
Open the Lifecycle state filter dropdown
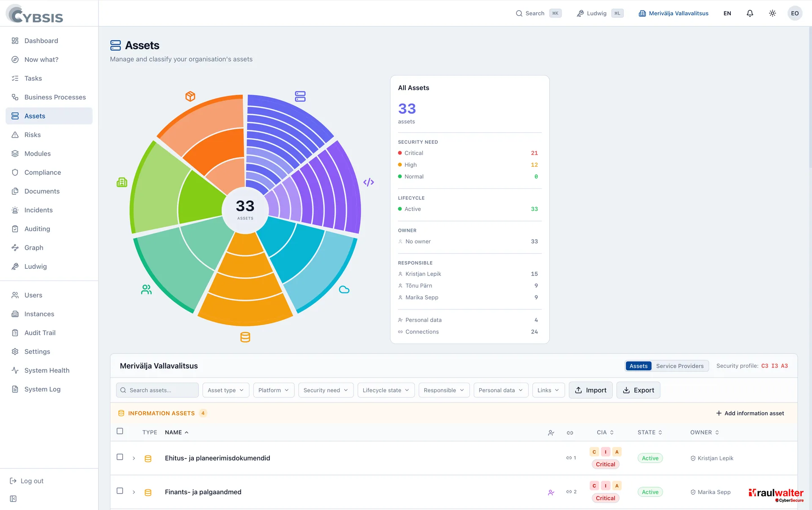[386, 390]
